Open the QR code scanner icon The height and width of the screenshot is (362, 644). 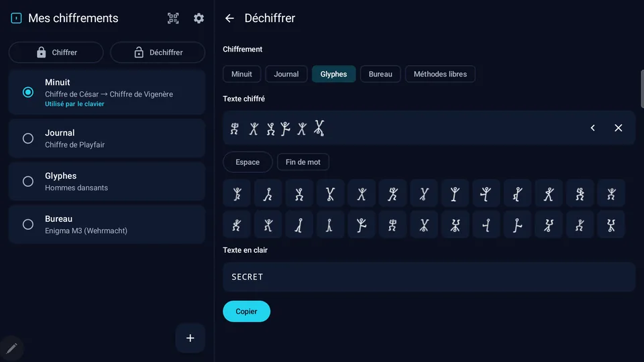(173, 18)
